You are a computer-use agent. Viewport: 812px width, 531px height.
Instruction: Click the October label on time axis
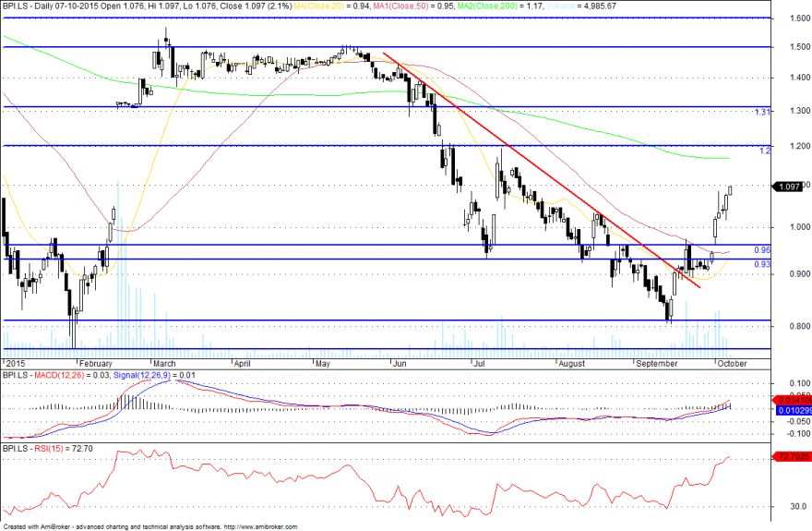coord(732,364)
